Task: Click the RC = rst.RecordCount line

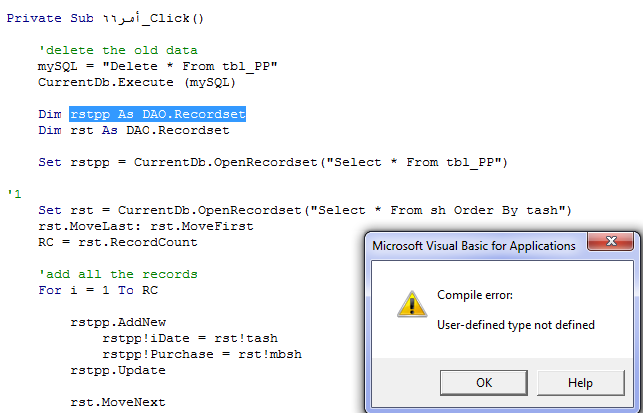Action: click(118, 242)
